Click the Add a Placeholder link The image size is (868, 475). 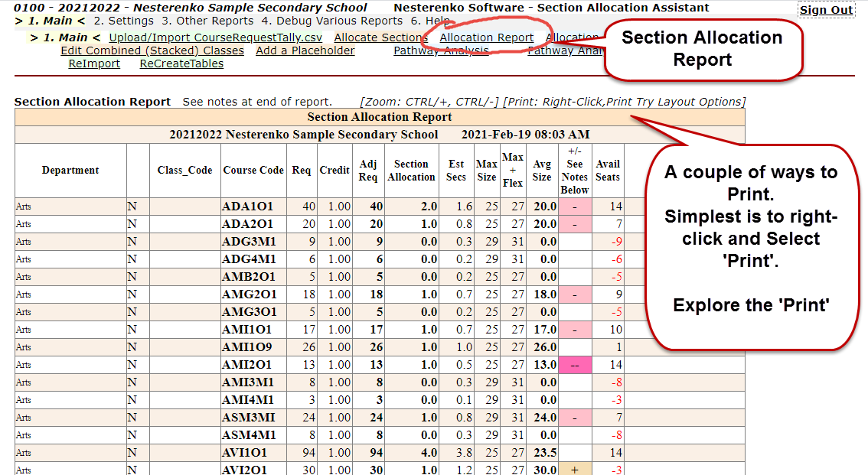point(305,50)
